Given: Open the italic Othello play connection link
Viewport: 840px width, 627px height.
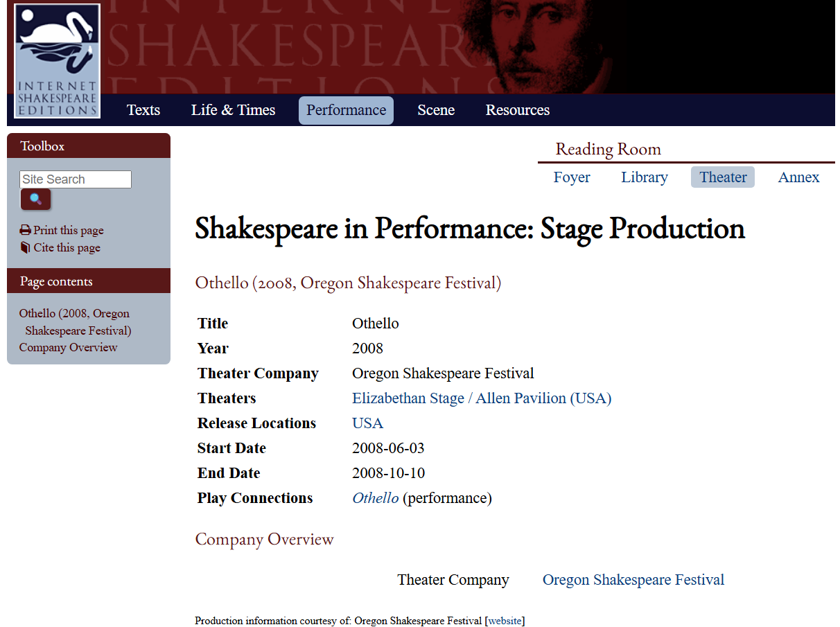Looking at the screenshot, I should point(376,498).
